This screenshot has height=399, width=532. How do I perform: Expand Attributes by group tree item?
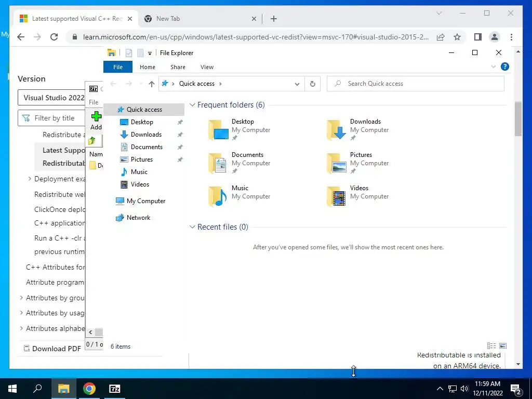click(21, 298)
